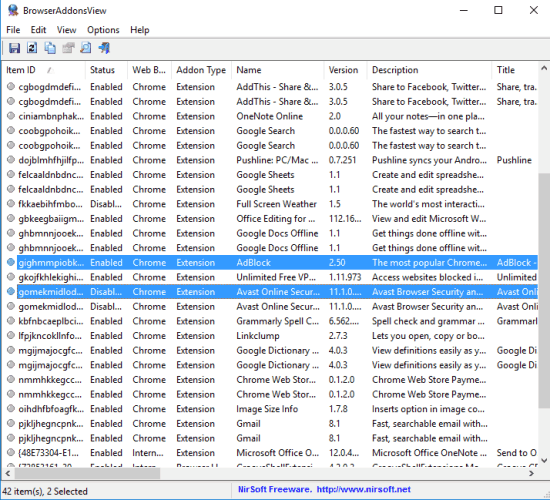Sort by the Status column header

coord(106,70)
